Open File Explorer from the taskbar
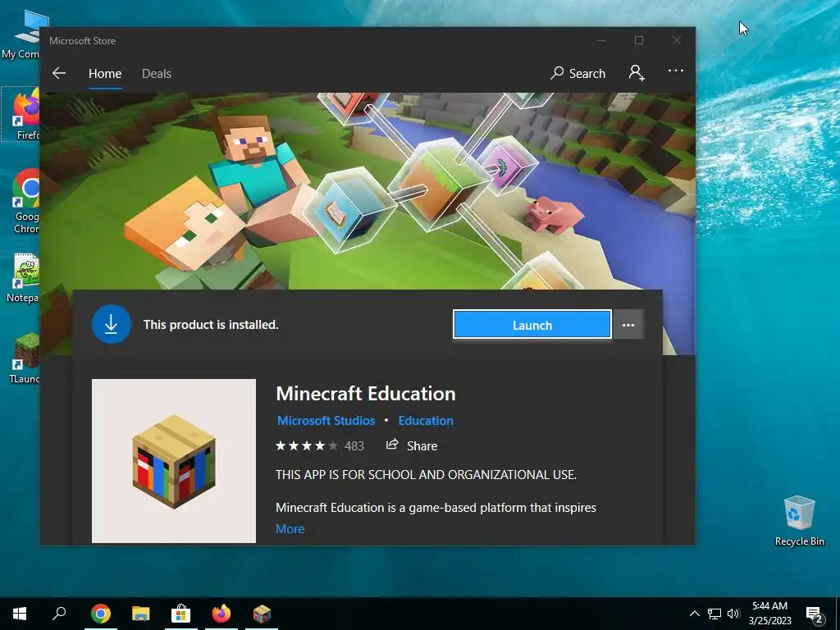Screen dimensions: 840x630 141,614
